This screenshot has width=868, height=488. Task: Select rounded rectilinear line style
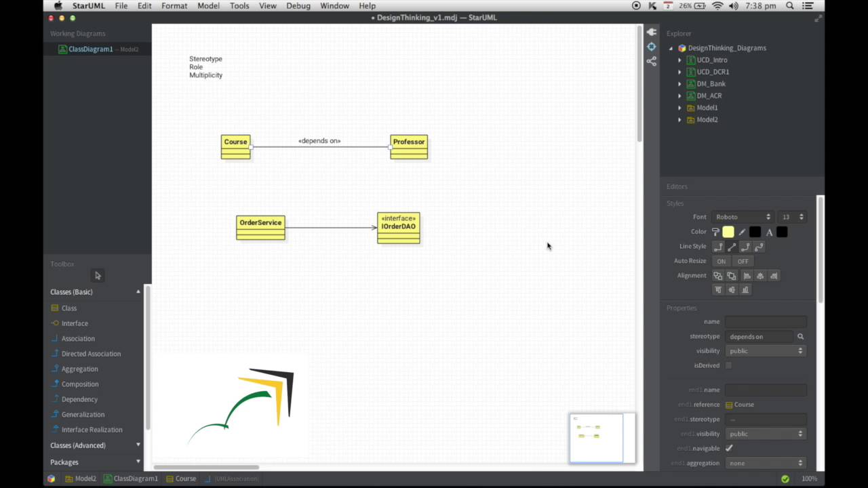pos(745,247)
